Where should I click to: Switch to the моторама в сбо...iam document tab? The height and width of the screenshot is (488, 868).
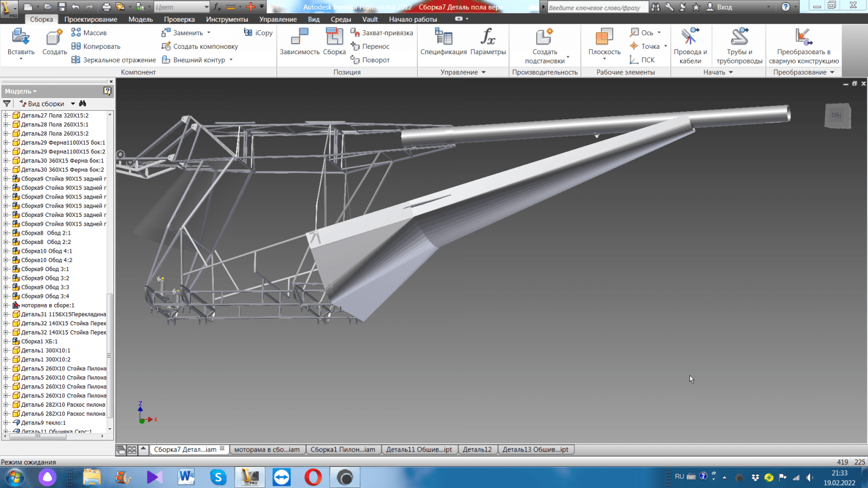click(266, 450)
